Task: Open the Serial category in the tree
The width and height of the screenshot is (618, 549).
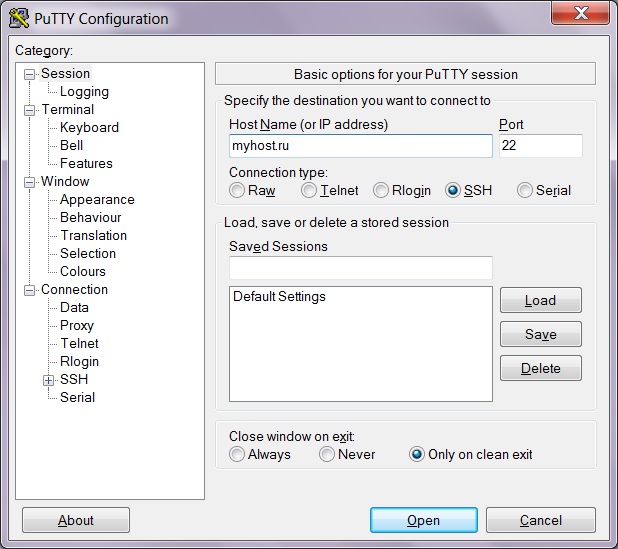Action: coord(77,397)
